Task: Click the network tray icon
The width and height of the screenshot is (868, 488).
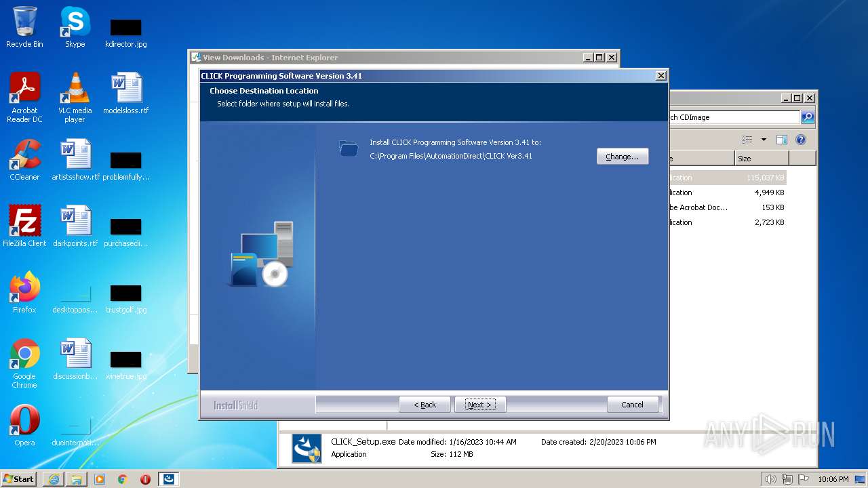Action: coord(787,479)
